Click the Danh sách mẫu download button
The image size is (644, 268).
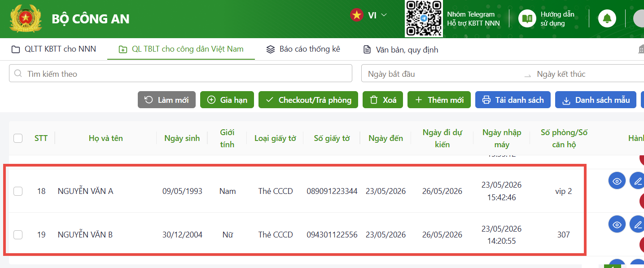(596, 100)
